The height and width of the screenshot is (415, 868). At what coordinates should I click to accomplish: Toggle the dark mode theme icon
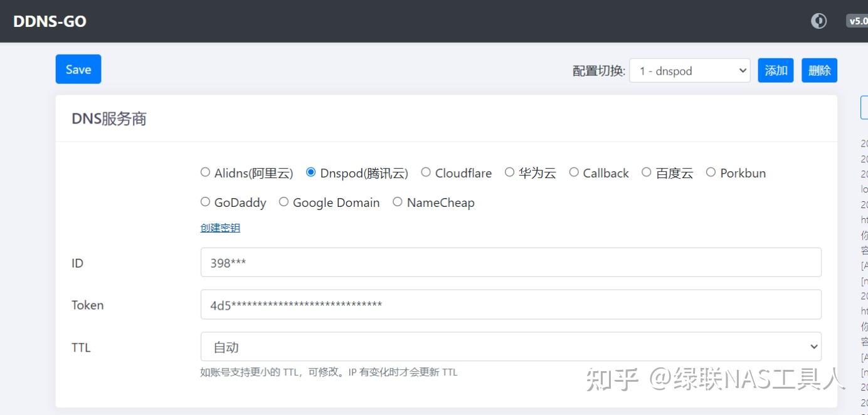[818, 21]
